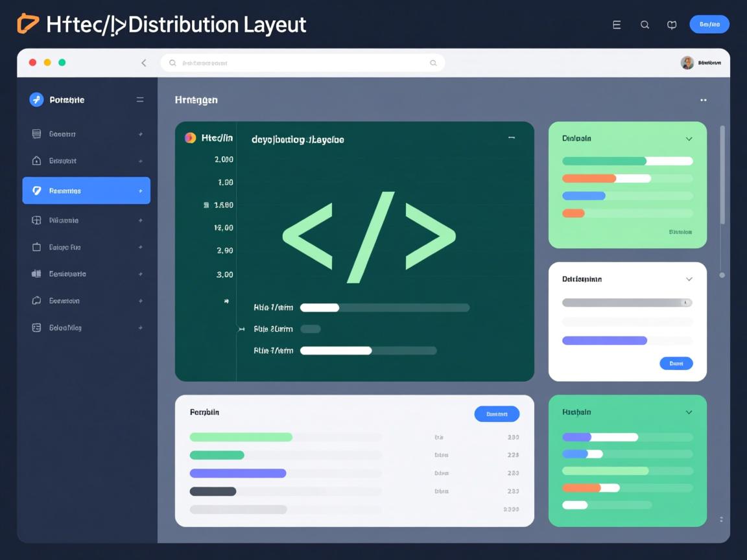Click the blue button in the top-right header
The height and width of the screenshot is (560, 747).
click(709, 25)
